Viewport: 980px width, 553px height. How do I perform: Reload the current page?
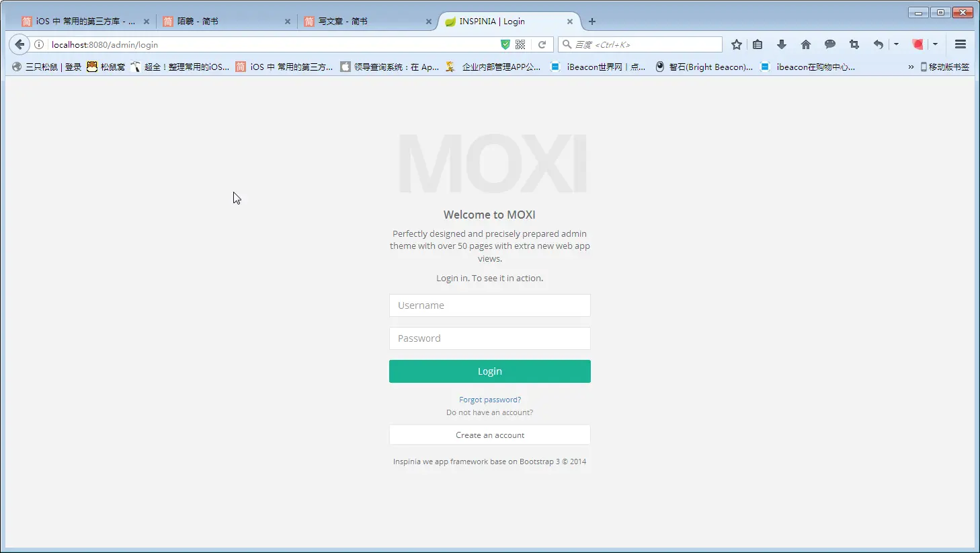(542, 44)
